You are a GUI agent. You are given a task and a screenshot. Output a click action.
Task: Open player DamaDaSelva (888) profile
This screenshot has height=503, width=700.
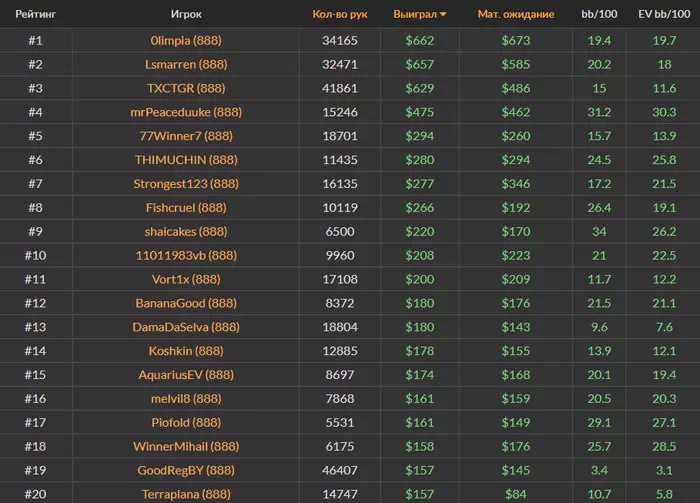(186, 327)
